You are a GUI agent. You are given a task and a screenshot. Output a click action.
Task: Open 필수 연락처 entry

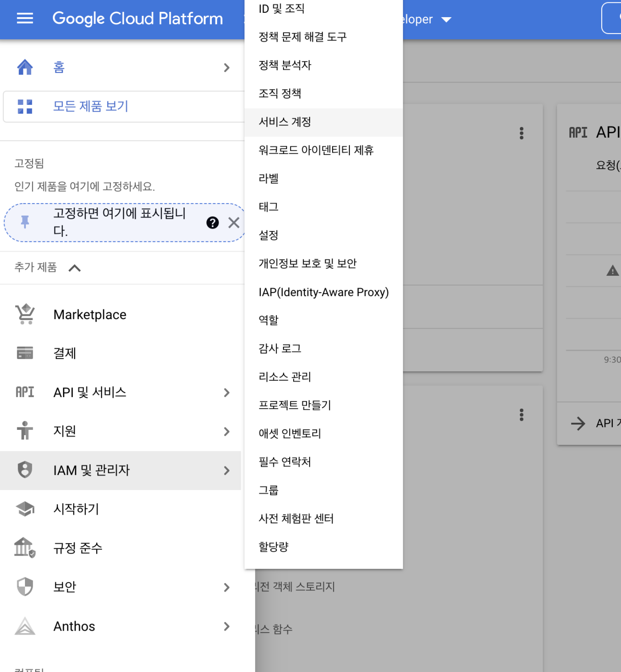point(324,462)
